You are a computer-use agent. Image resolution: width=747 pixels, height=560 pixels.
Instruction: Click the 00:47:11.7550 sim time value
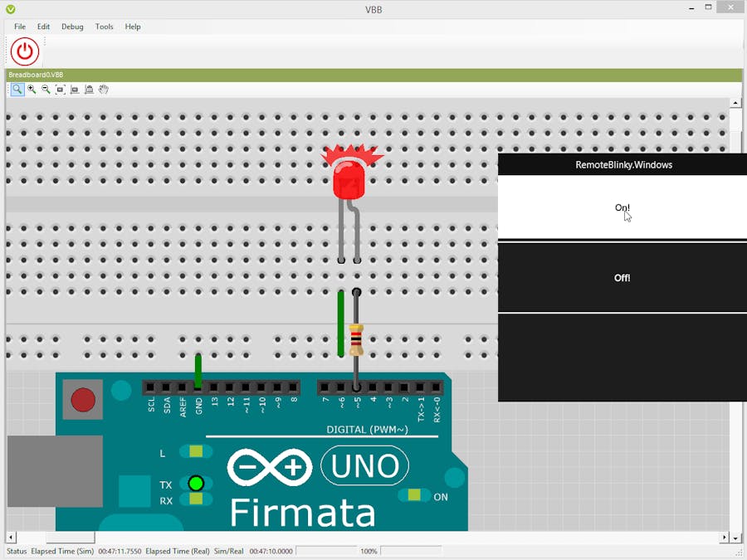120,551
